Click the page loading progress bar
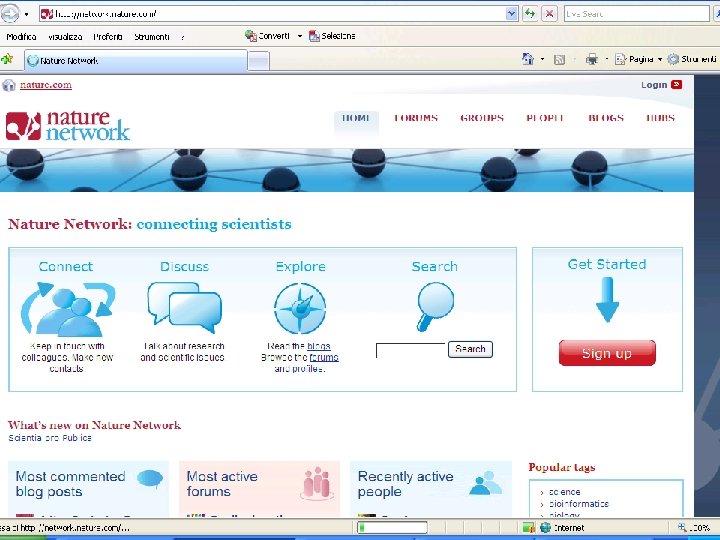 [x=392, y=528]
